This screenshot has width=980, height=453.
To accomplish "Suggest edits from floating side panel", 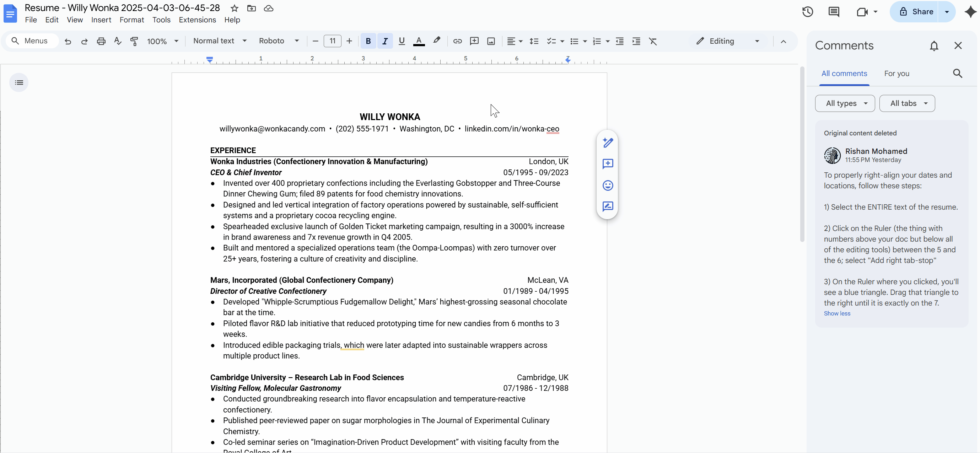I will click(608, 206).
